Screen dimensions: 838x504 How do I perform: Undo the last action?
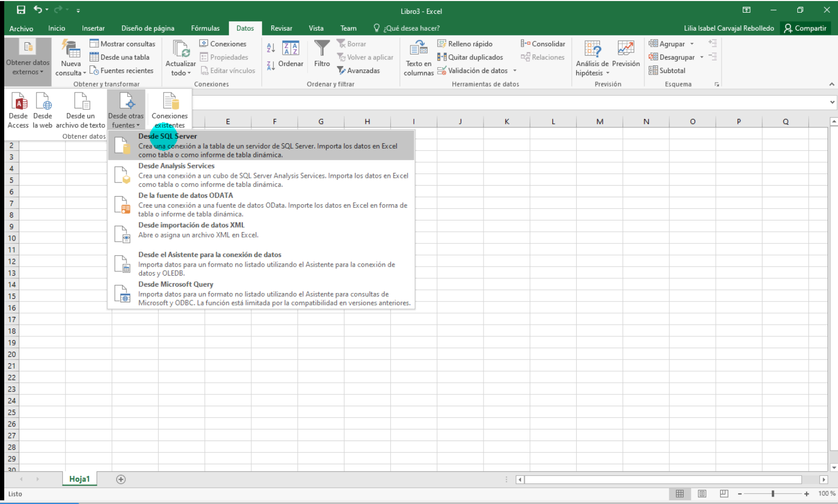click(38, 10)
